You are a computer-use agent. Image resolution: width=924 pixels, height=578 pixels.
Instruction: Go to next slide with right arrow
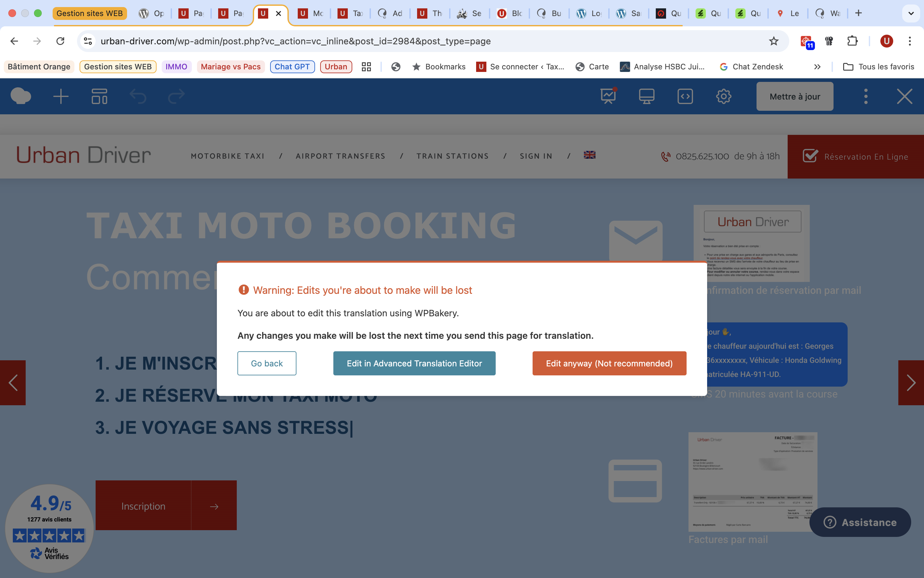coord(911,383)
